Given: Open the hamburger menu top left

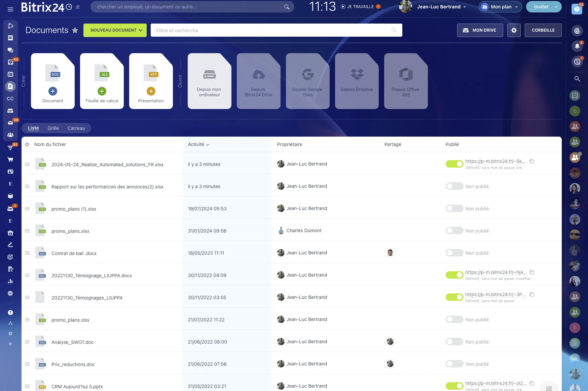Looking at the screenshot, I should 10,9.
